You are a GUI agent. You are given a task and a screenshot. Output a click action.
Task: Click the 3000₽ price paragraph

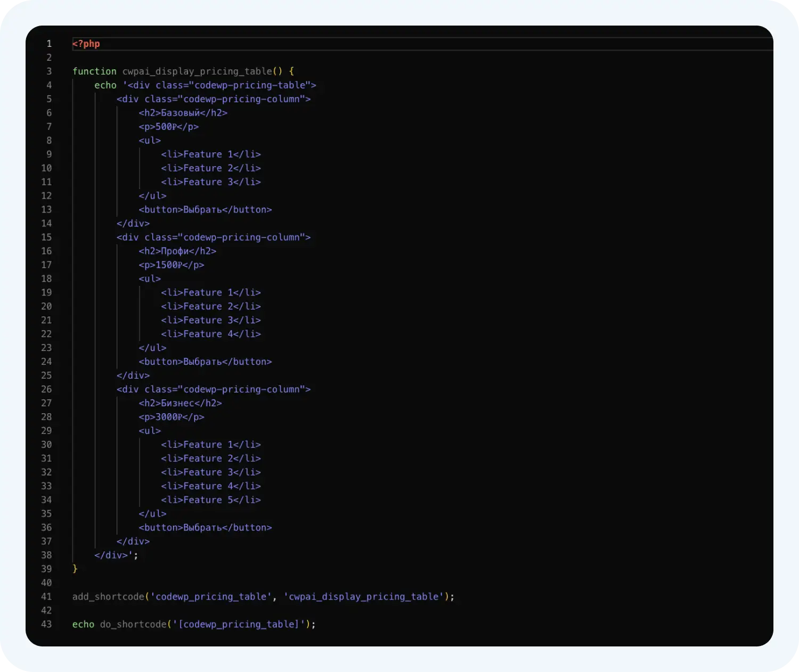pyautogui.click(x=171, y=417)
